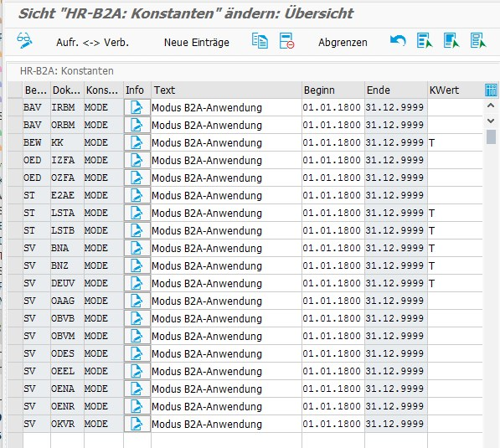Open info document for SV OKVR row
500x448 pixels.
point(137,424)
